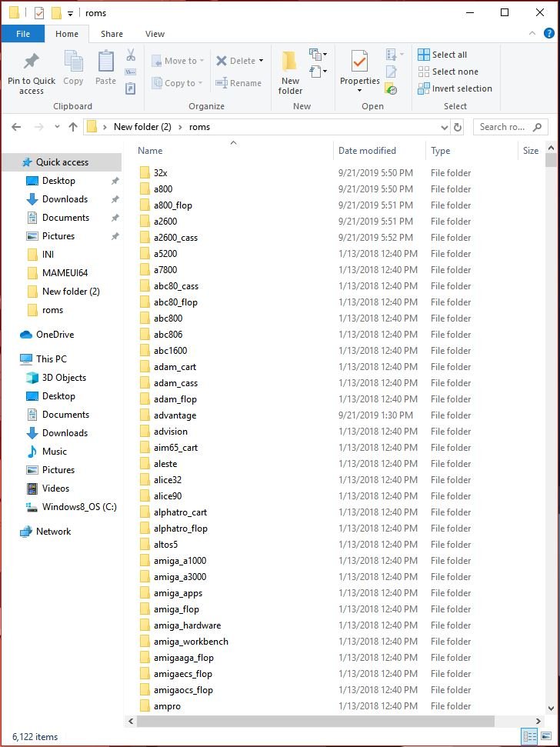Click Select all in the ribbon
The image size is (560, 747).
(442, 55)
